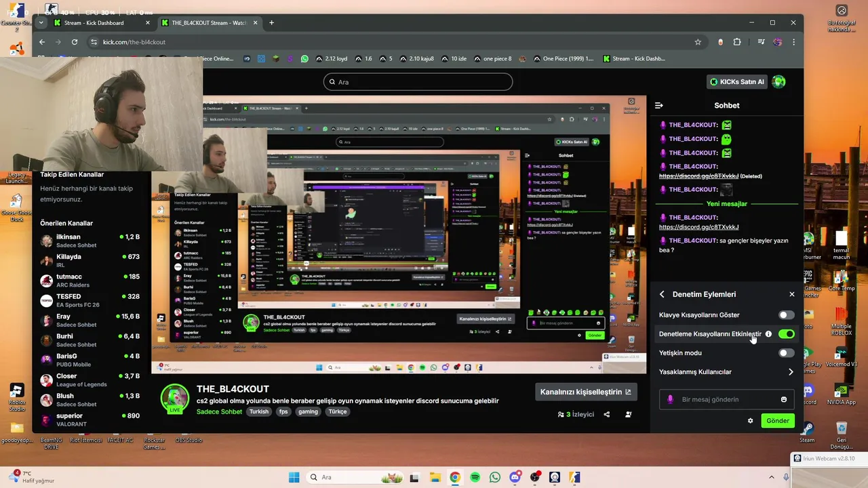Open Chrome tab search dropdown arrow
The image size is (868, 488).
click(x=41, y=22)
